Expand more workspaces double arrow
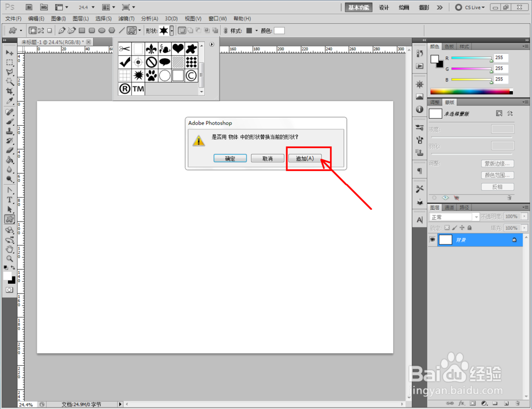 440,7
